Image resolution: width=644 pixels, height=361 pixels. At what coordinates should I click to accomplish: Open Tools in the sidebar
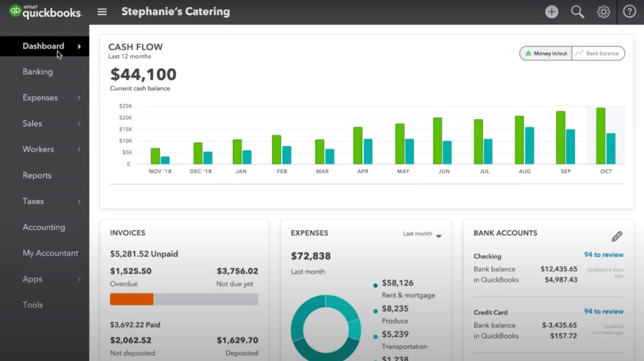tap(33, 304)
